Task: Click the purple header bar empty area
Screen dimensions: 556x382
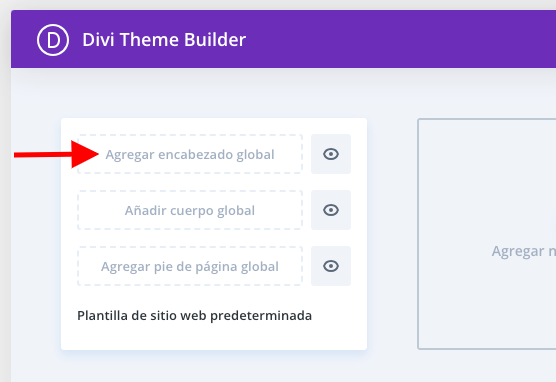Action: [x=390, y=39]
